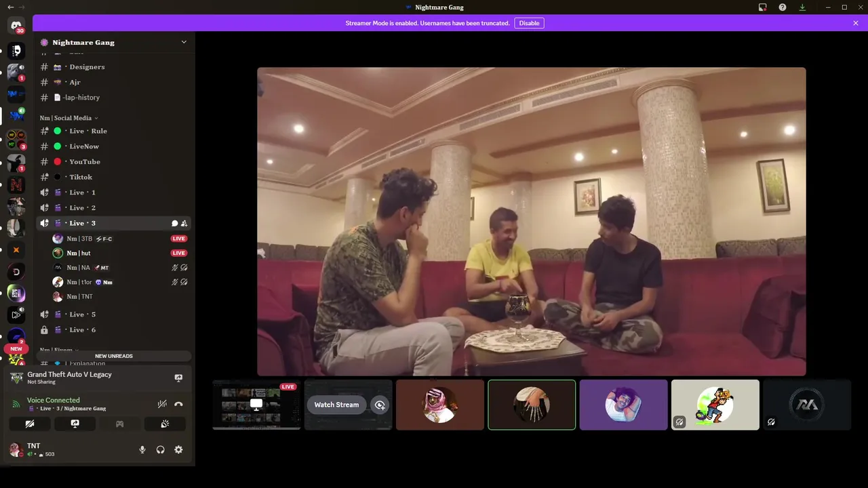
Task: Open the soundboard button
Action: coord(165,424)
